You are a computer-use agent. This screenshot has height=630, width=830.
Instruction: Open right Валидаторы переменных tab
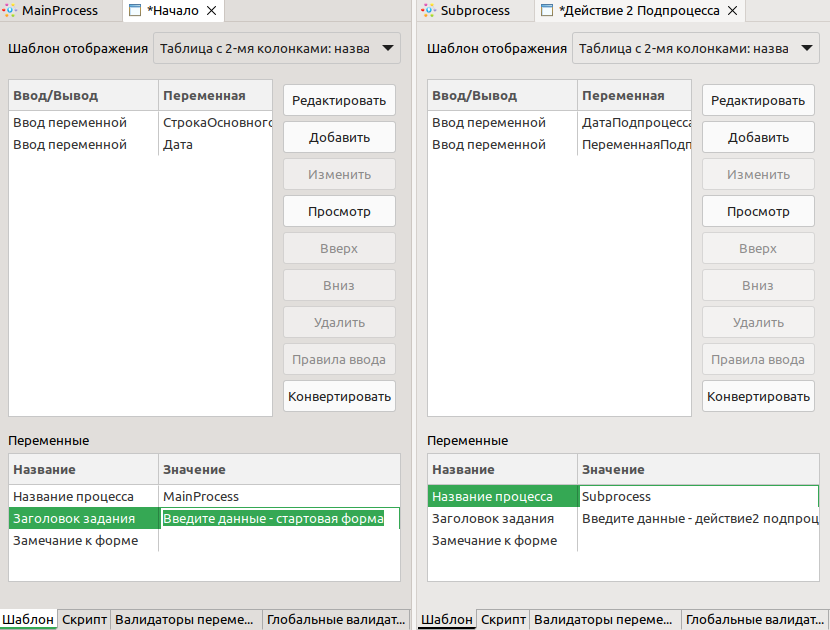[602, 619]
